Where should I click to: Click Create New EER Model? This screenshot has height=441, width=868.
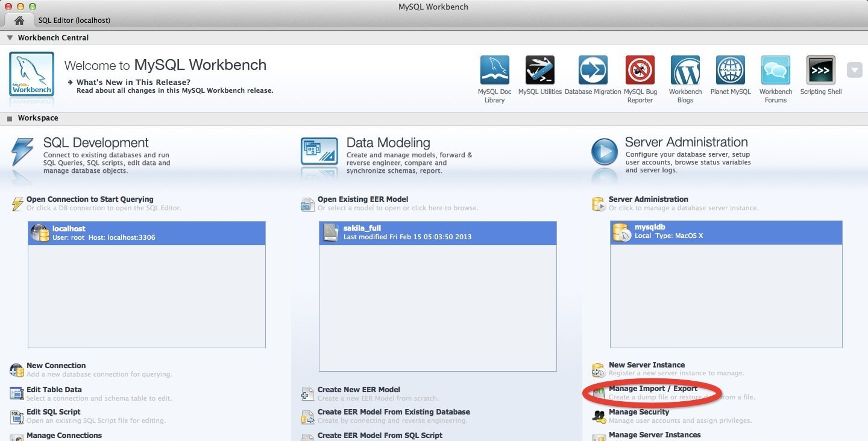(x=359, y=390)
